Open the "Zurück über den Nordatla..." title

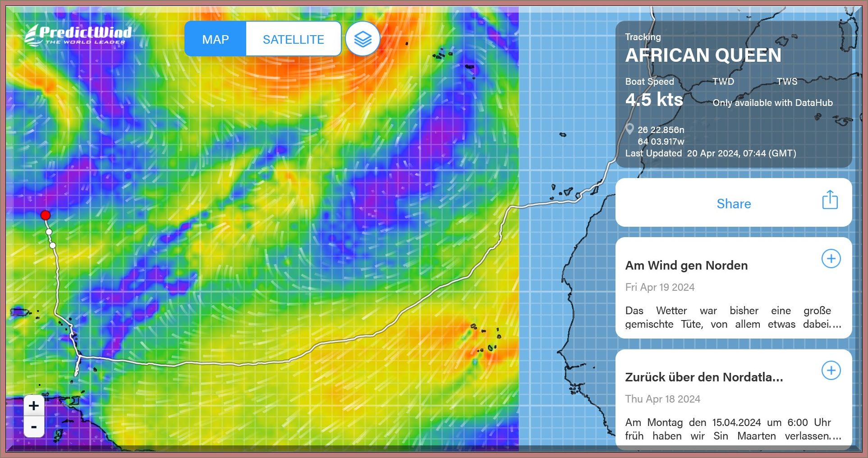click(704, 377)
